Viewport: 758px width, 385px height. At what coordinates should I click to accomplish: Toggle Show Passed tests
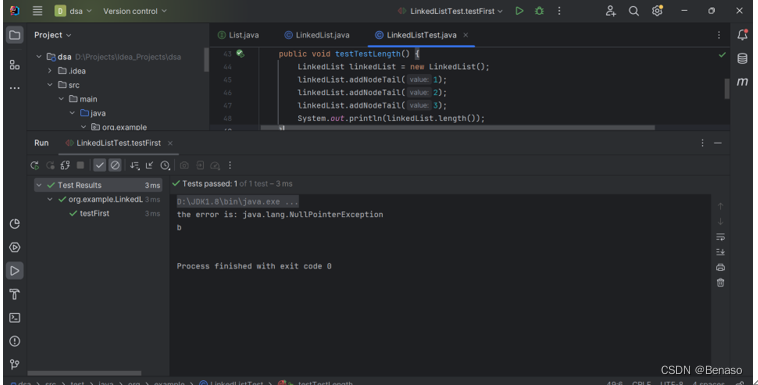point(100,165)
